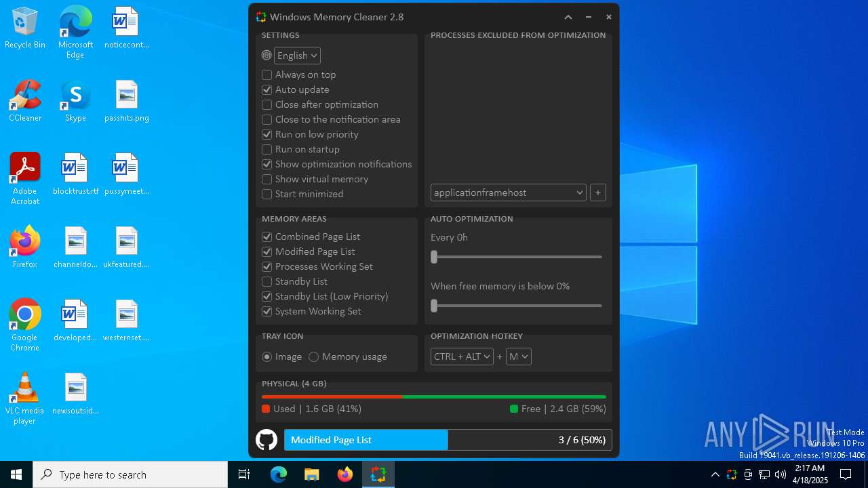Image resolution: width=868 pixels, height=488 pixels.
Task: Toggle Run on low priority
Action: pos(311,134)
